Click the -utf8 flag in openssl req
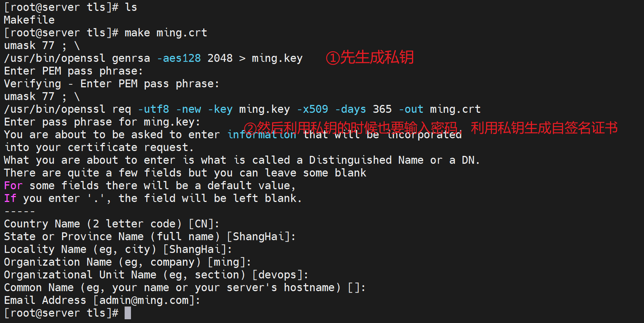This screenshot has width=644, height=323. tap(153, 109)
